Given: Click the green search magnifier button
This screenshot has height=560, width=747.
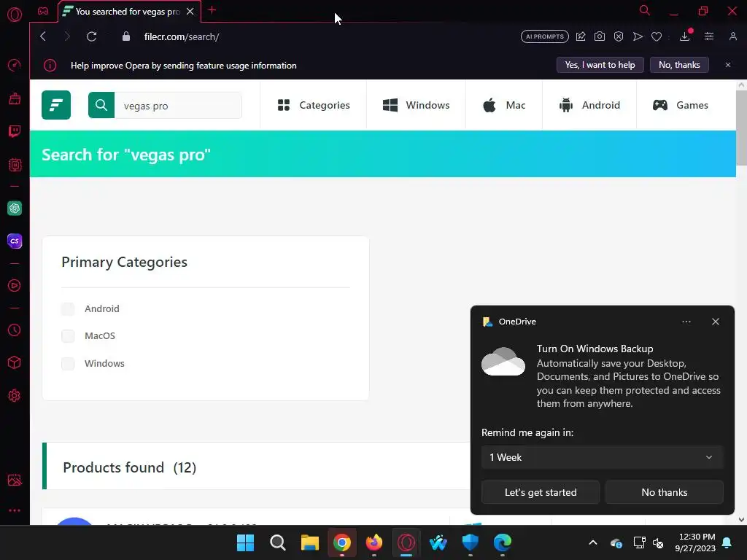Looking at the screenshot, I should (101, 105).
